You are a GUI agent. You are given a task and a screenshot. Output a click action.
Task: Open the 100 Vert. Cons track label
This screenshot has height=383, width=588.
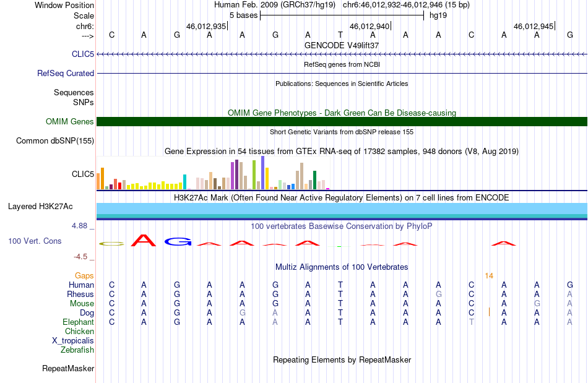(35, 241)
